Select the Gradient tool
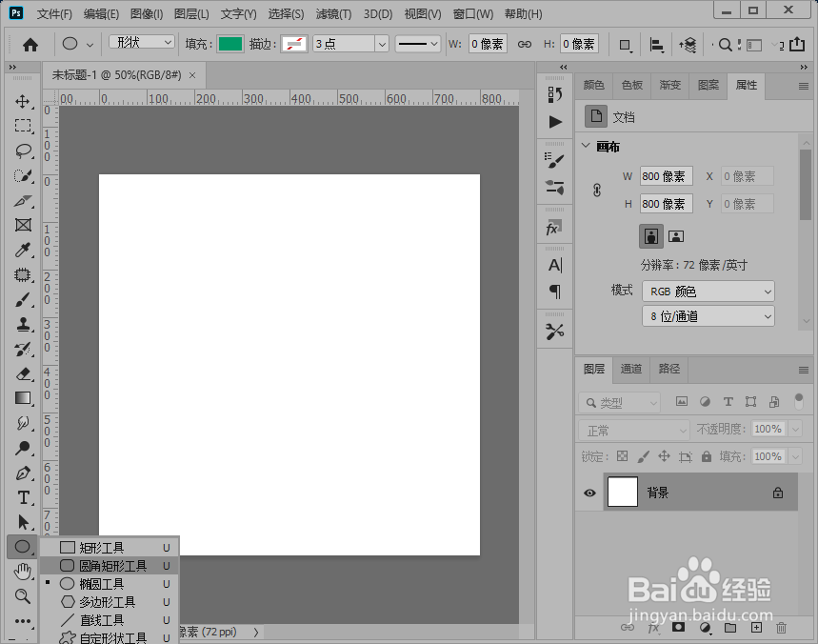 coord(23,398)
